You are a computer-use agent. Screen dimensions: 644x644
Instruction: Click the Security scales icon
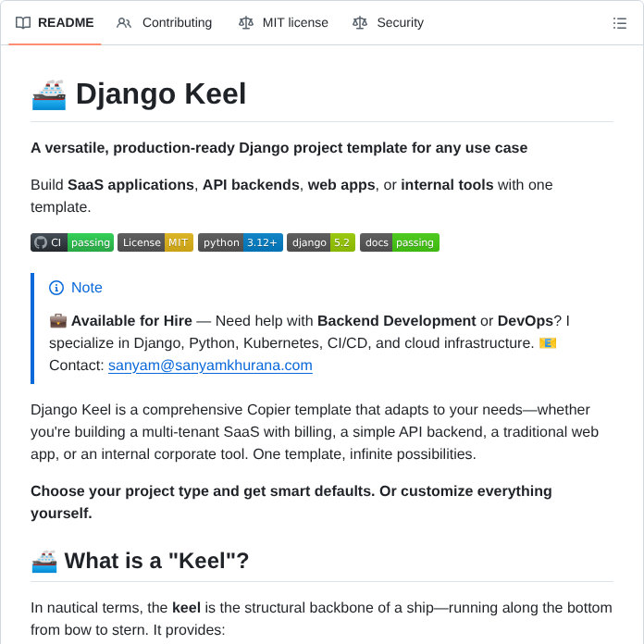(x=360, y=22)
